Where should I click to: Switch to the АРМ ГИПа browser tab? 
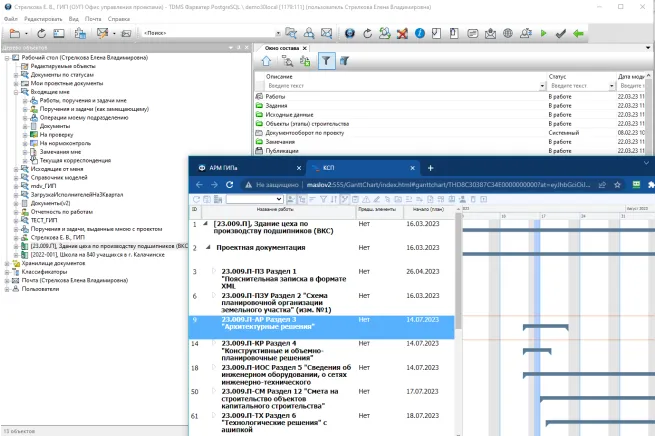point(226,167)
